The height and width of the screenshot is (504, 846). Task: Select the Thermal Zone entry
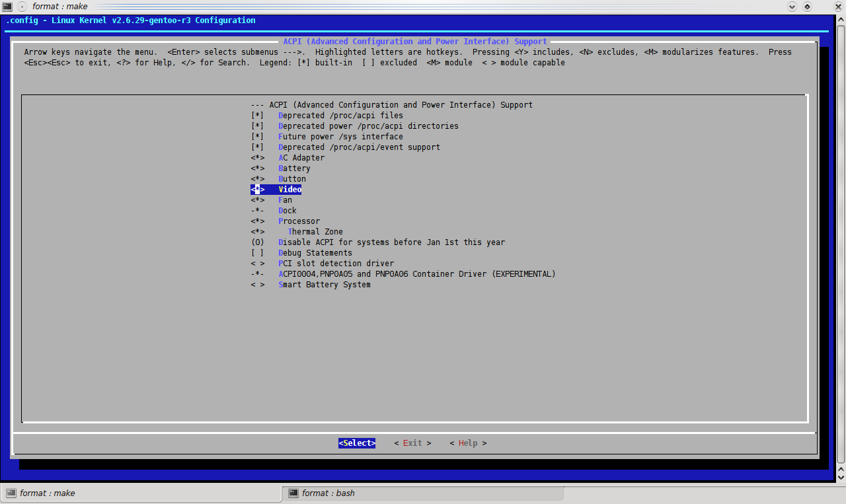297,232
